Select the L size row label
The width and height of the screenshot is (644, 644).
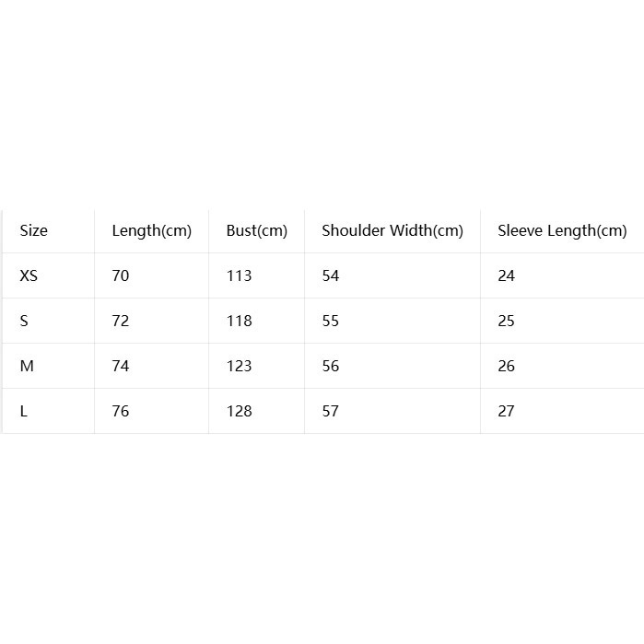click(24, 411)
